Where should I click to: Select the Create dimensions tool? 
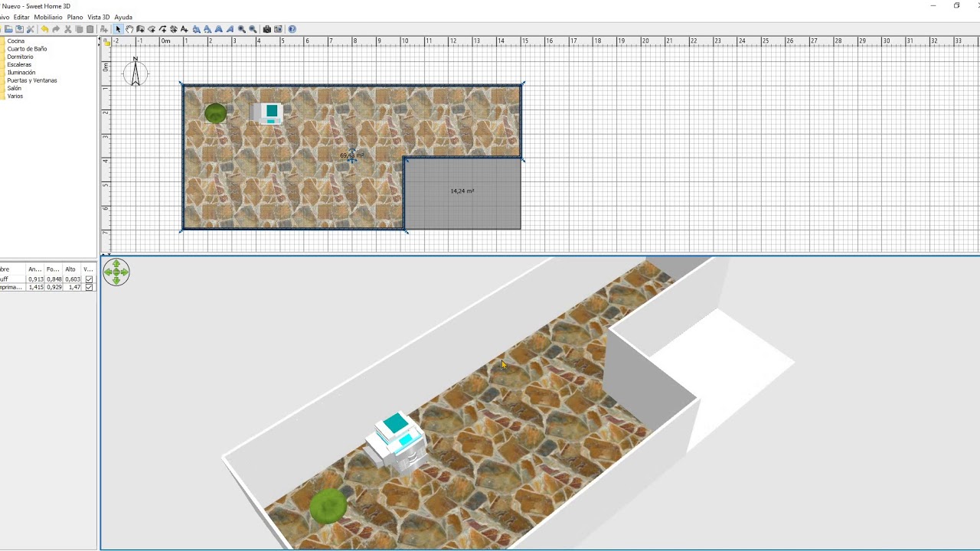pyautogui.click(x=174, y=29)
